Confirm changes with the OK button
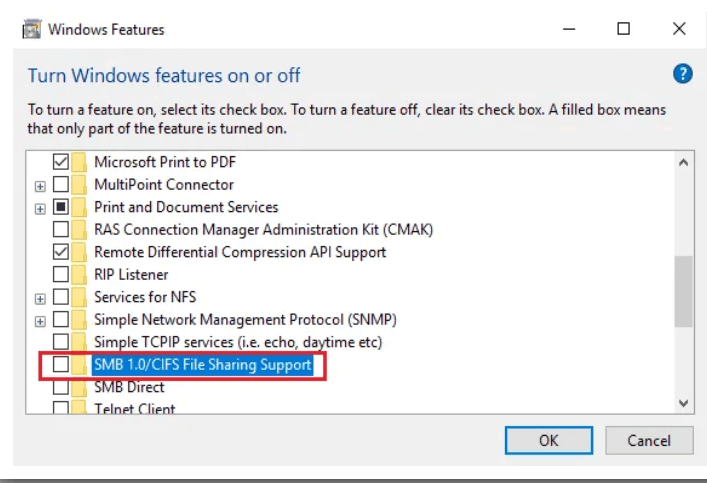Screen dimensions: 707x483 point(549,440)
